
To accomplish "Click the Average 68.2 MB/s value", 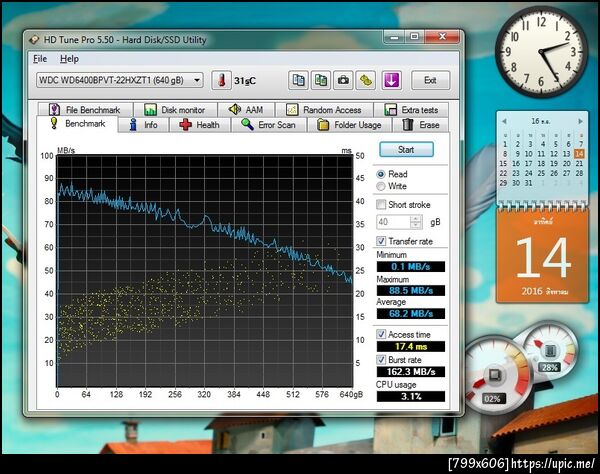I will (411, 314).
